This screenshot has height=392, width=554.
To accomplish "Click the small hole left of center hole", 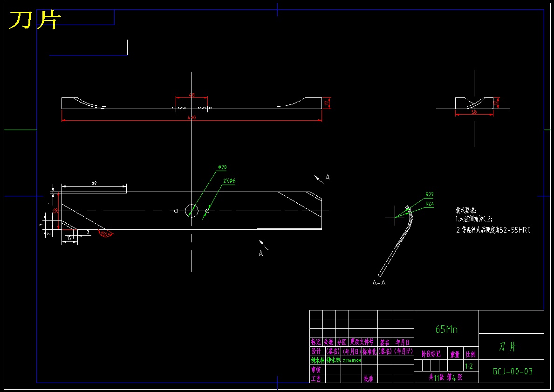I will click(x=176, y=211).
